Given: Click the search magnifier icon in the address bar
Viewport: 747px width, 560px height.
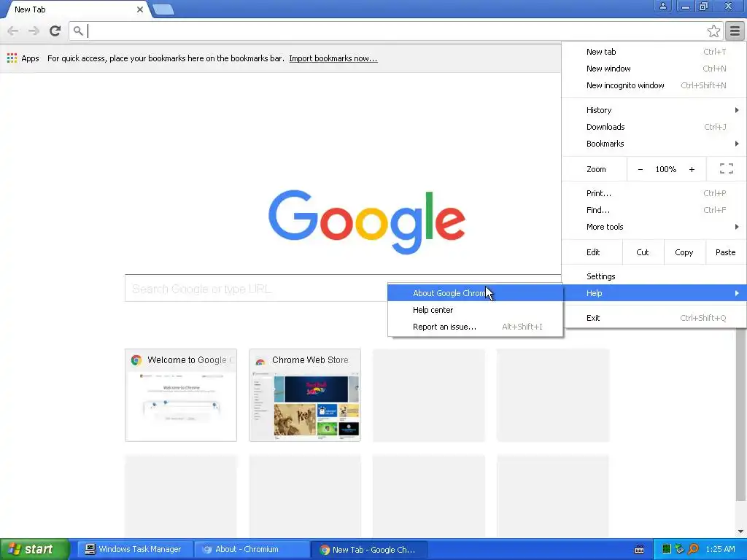Looking at the screenshot, I should [78, 31].
